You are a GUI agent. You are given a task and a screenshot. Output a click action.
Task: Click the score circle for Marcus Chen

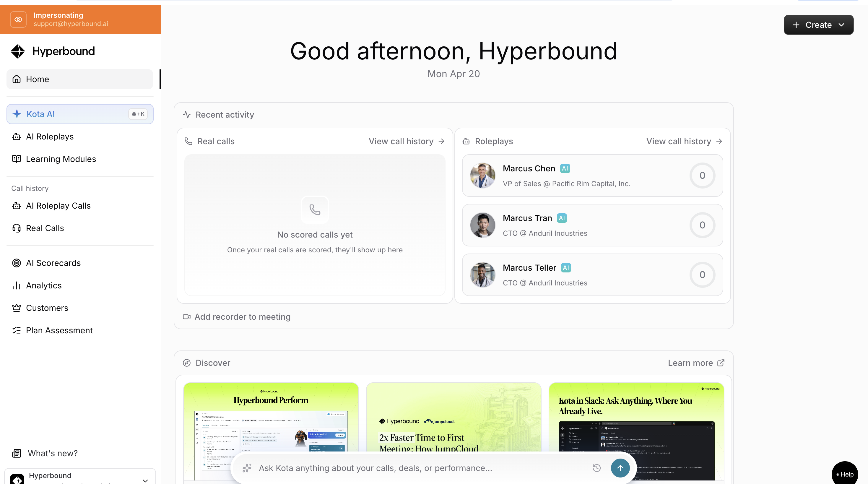click(x=702, y=176)
